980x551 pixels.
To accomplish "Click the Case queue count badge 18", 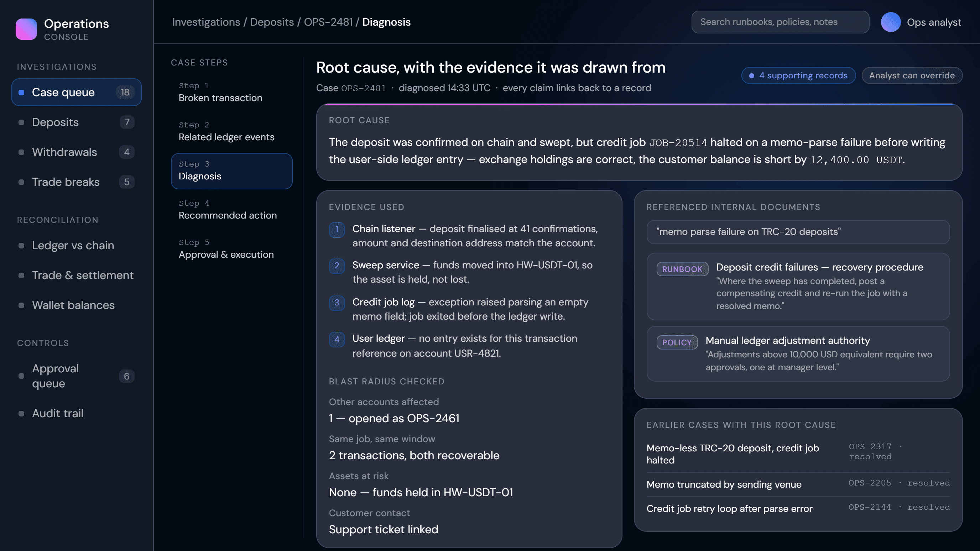I will coord(125,93).
